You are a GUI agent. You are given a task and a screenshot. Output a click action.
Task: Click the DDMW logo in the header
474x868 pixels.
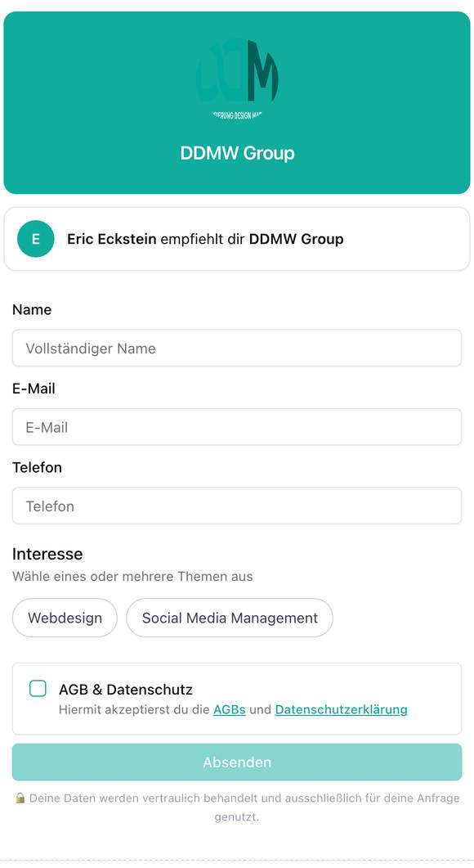click(x=237, y=78)
